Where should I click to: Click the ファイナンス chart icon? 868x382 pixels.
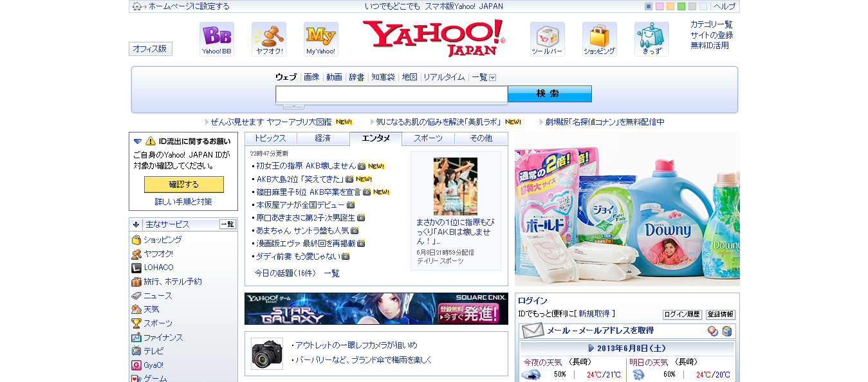(x=136, y=338)
